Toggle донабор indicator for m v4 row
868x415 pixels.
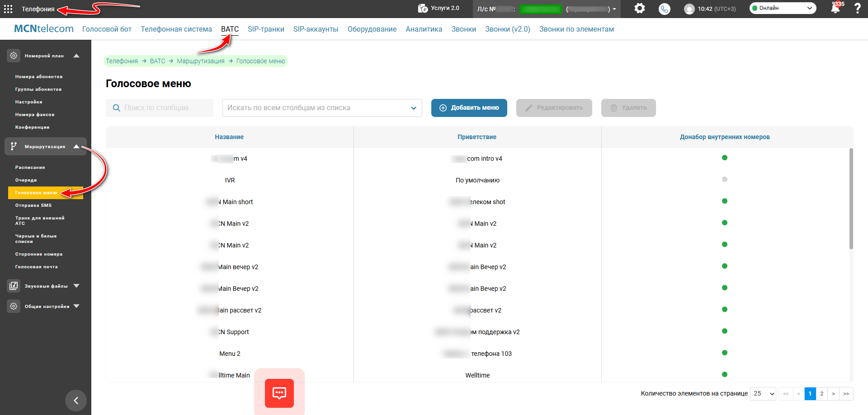point(725,158)
